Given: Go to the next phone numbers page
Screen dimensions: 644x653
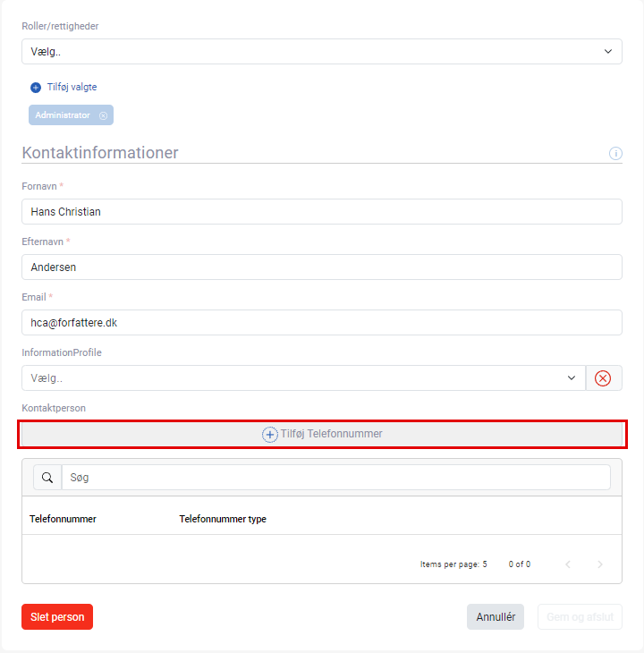Looking at the screenshot, I should (599, 564).
